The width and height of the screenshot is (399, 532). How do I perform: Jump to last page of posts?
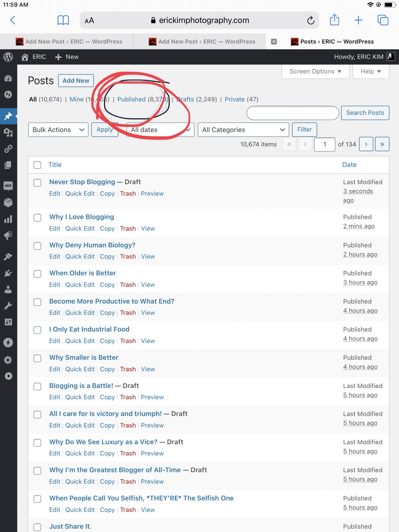[x=382, y=144]
